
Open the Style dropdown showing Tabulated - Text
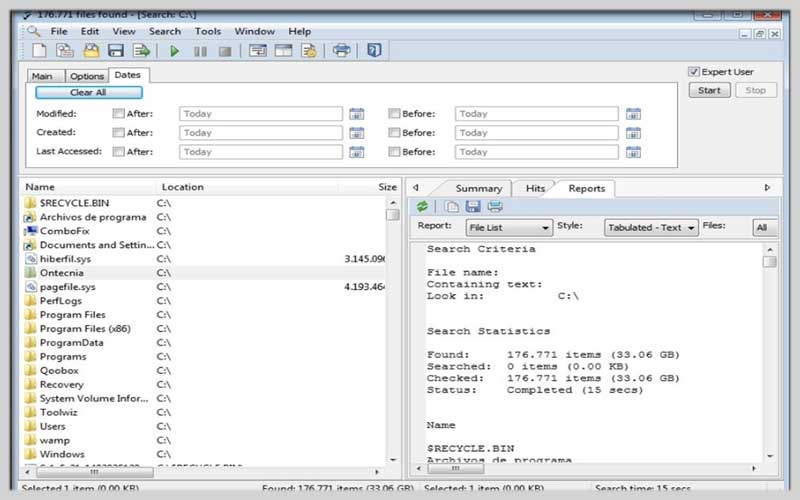click(x=651, y=228)
